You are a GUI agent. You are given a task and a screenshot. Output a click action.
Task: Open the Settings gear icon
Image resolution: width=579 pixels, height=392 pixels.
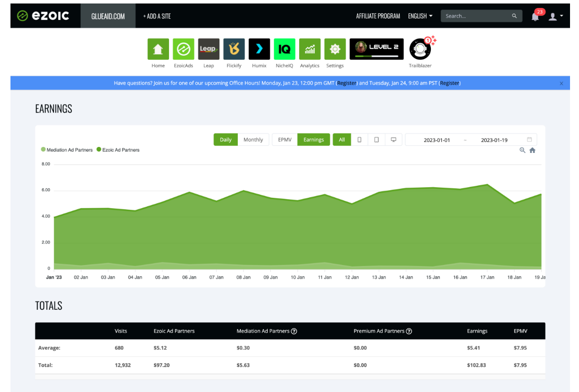tap(335, 49)
